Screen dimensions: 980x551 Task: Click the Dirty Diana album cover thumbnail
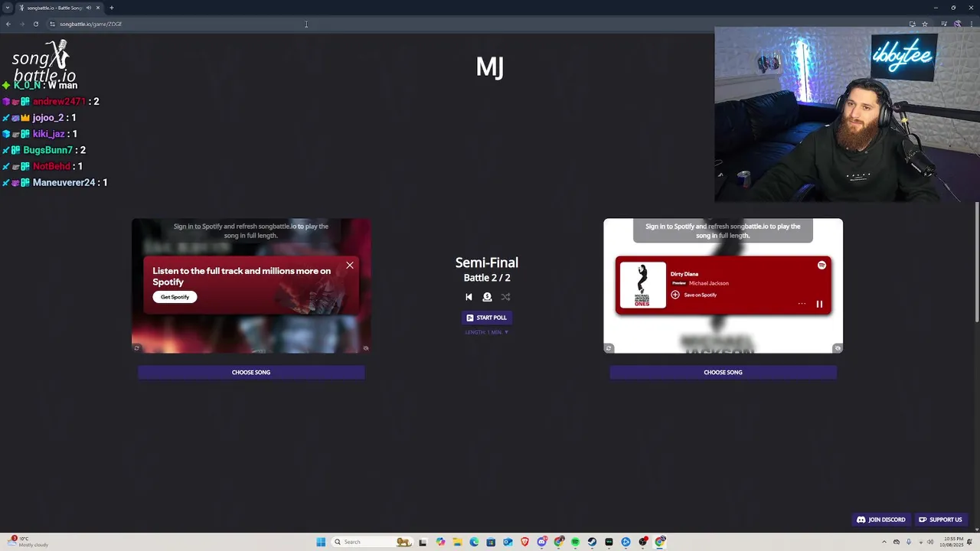(642, 285)
